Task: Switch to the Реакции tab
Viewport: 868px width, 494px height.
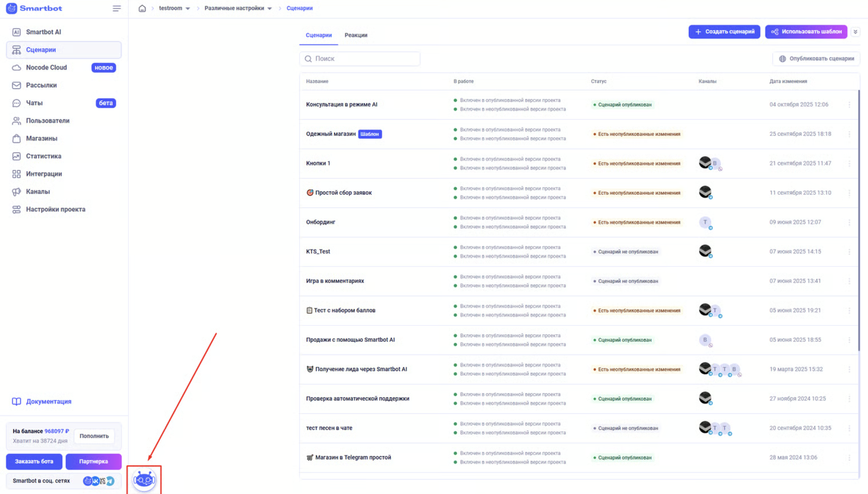Action: tap(356, 35)
